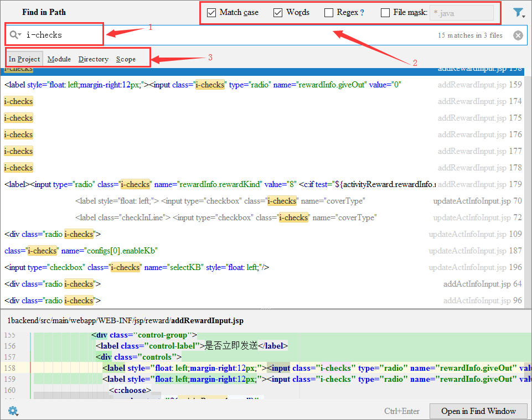The image size is (532, 420).
Task: Open settings gear icon at bottom left
Action: [13, 411]
